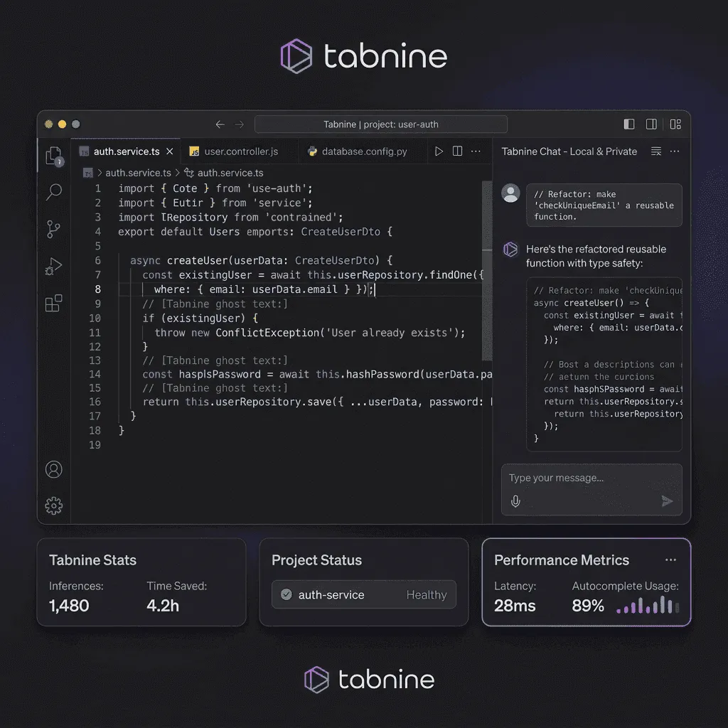Image resolution: width=728 pixels, height=728 pixels.
Task: Open the Search magnifier in activity bar
Action: click(54, 191)
